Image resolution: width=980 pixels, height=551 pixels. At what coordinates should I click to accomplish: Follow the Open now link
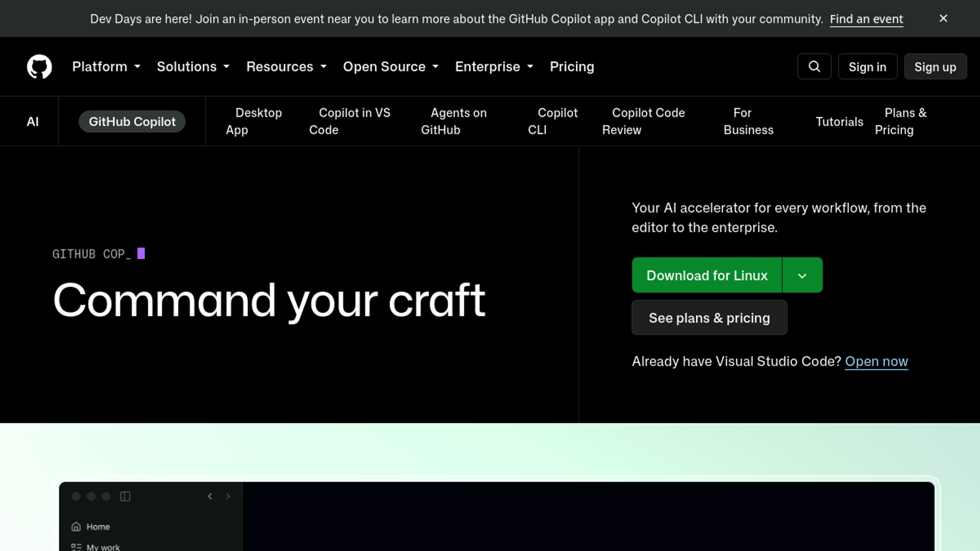(876, 361)
